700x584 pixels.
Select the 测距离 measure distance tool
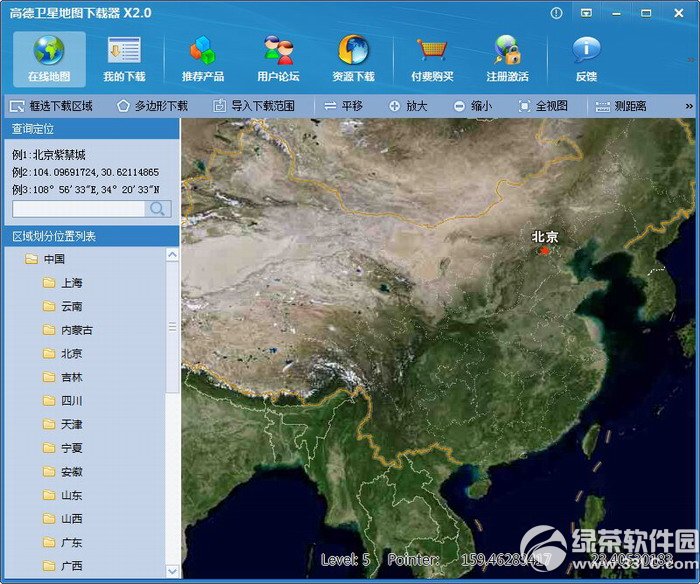(621, 106)
